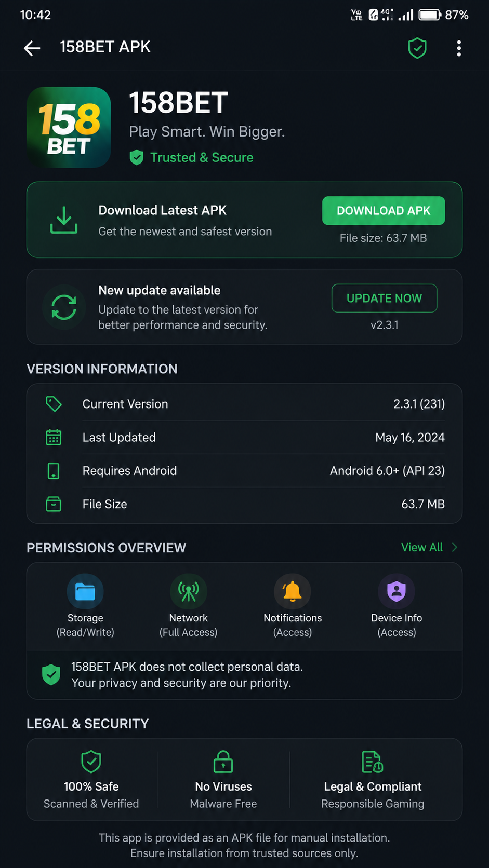This screenshot has width=489, height=868.
Task: Tap the green shield icon in header
Action: (x=417, y=48)
